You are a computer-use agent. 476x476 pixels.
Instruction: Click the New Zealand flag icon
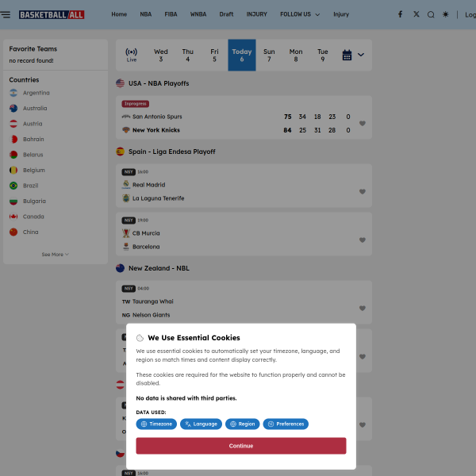[x=121, y=268]
